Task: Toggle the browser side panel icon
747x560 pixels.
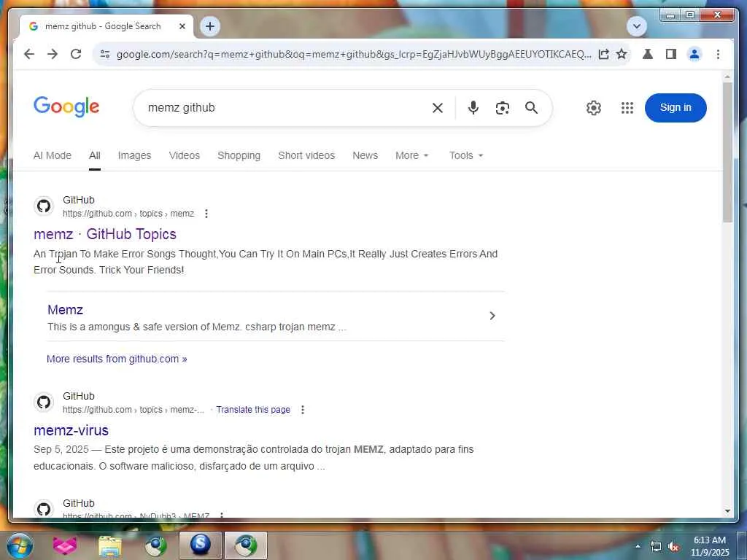Action: pos(671,54)
